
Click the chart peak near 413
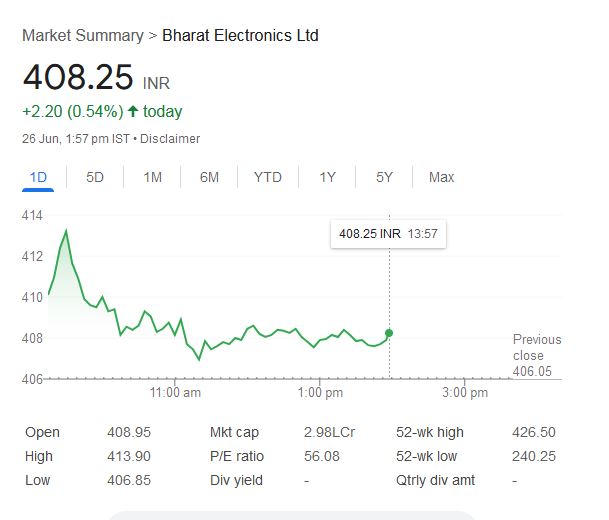point(66,231)
